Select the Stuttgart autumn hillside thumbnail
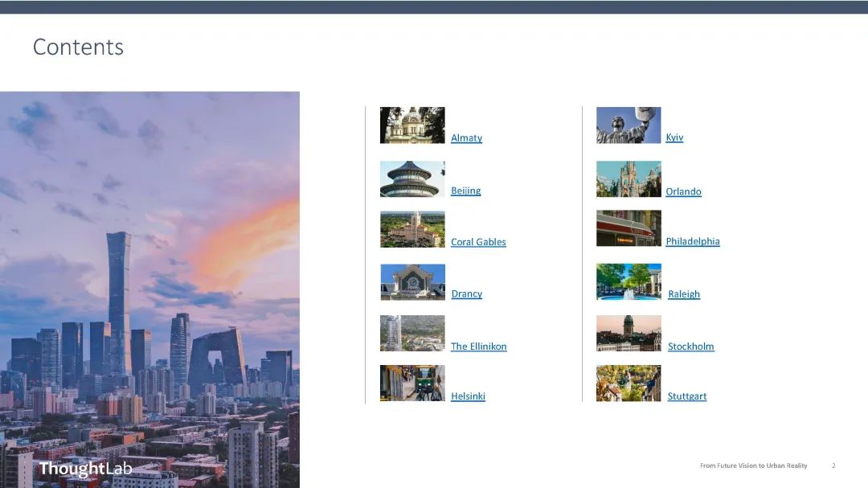 (x=628, y=383)
